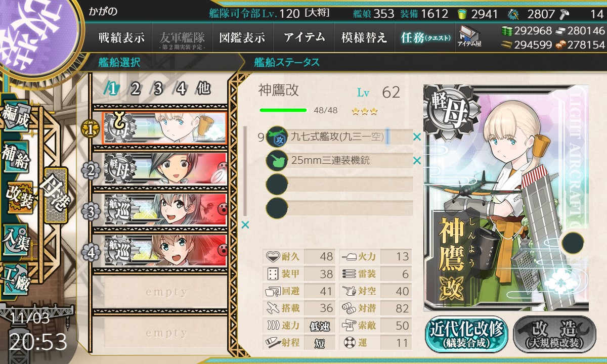Select the third empty equipment slot
The image size is (607, 364).
pos(340,184)
